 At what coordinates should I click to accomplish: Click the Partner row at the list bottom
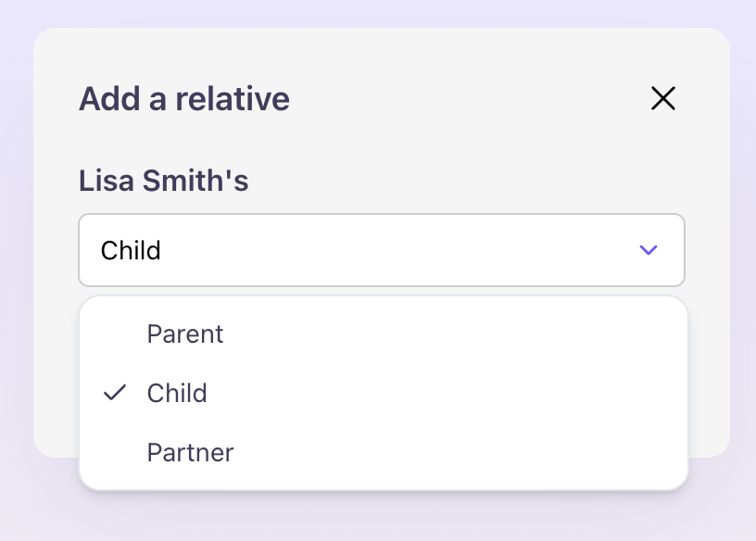(x=384, y=452)
